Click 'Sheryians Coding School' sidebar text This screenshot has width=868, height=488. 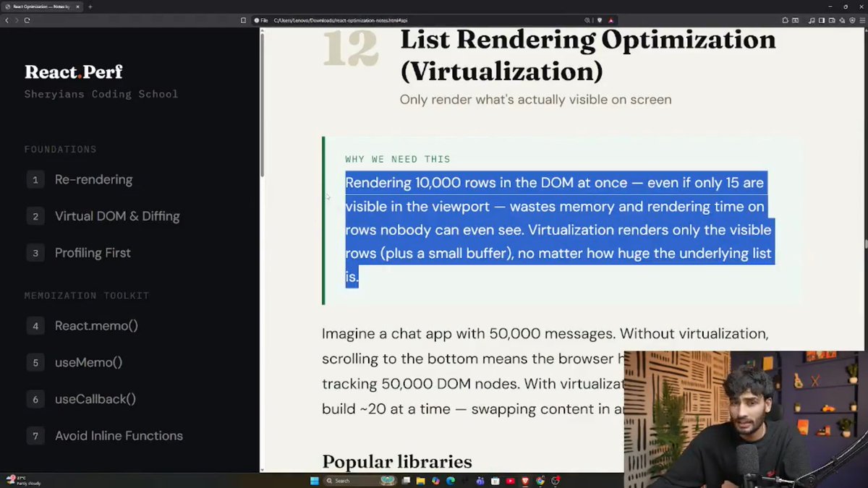coord(101,94)
